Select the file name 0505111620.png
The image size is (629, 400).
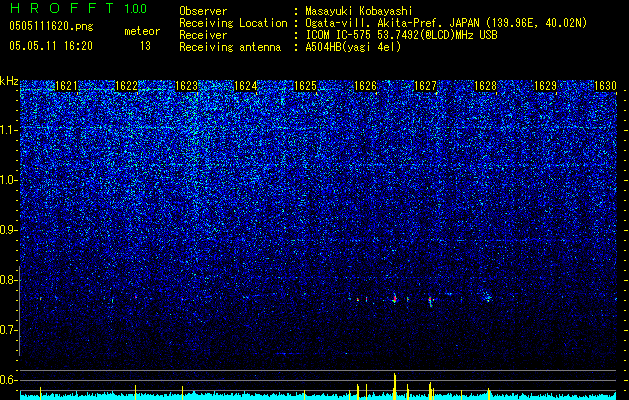pos(51,26)
